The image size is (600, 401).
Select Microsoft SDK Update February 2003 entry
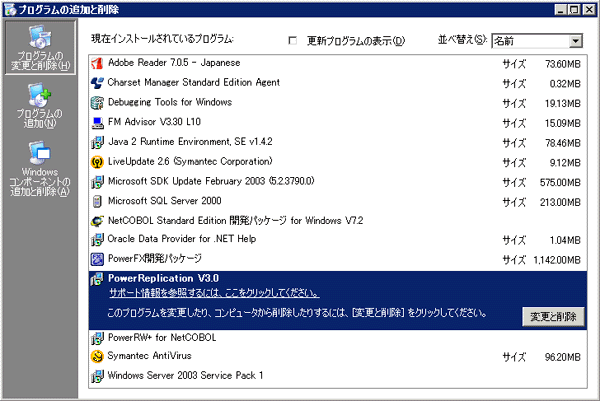coord(338,182)
